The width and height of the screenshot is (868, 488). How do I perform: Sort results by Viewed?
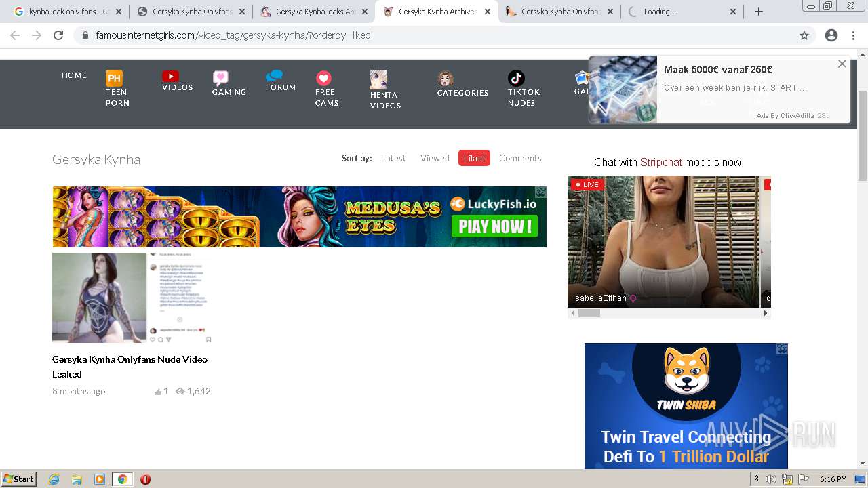tap(435, 158)
